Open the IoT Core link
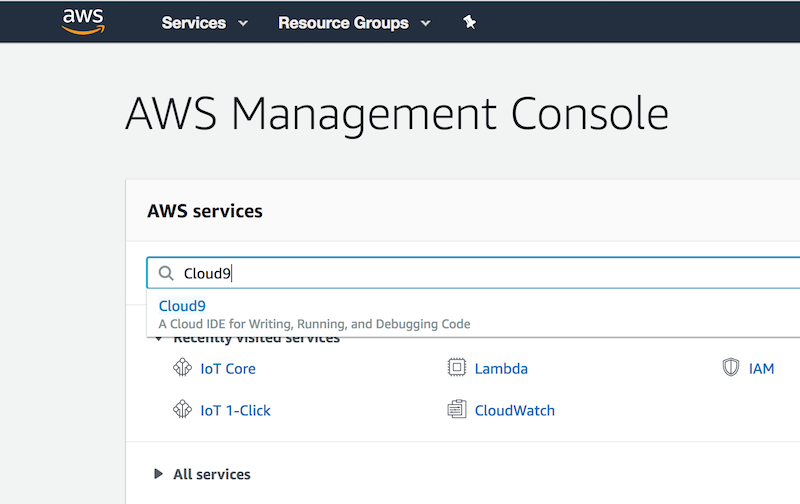The width and height of the screenshot is (800, 504). pos(228,368)
